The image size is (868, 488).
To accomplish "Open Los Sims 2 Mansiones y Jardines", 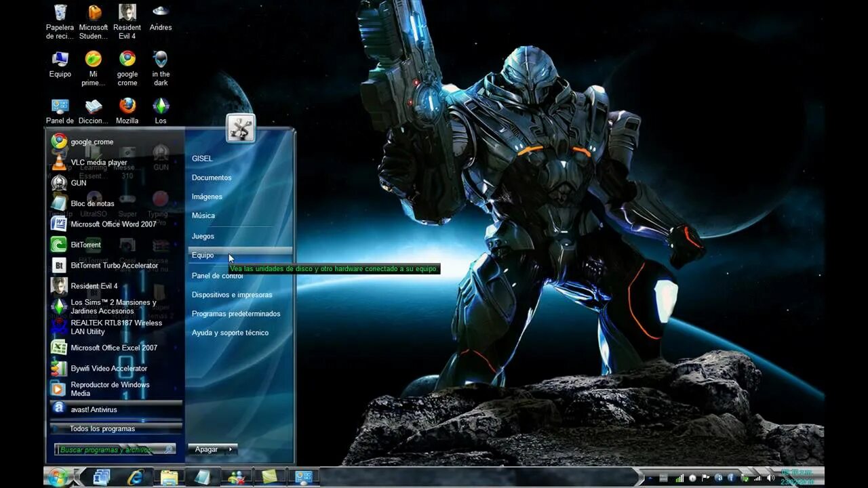I will pyautogui.click(x=116, y=306).
